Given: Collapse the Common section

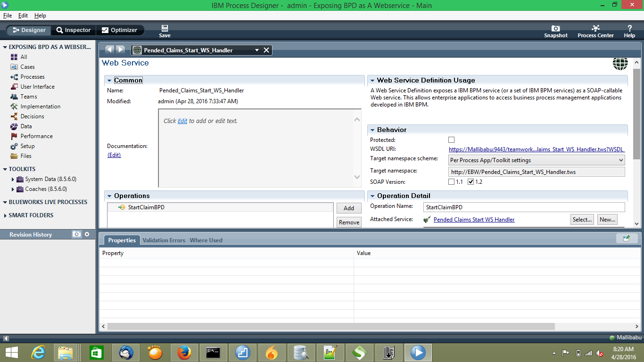Looking at the screenshot, I should click(109, 80).
